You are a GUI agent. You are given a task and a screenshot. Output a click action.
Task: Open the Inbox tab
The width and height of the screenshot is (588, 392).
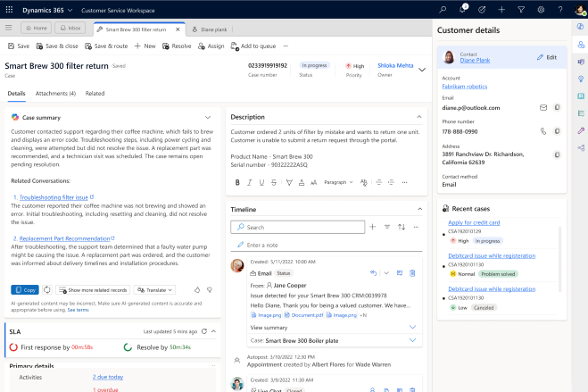click(x=70, y=28)
